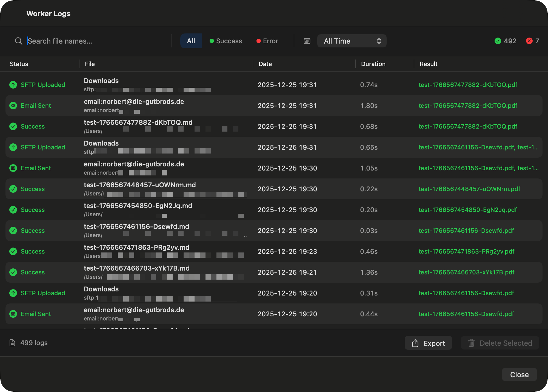Click the Delete Selected button label
This screenshot has width=548, height=392.
[506, 343]
